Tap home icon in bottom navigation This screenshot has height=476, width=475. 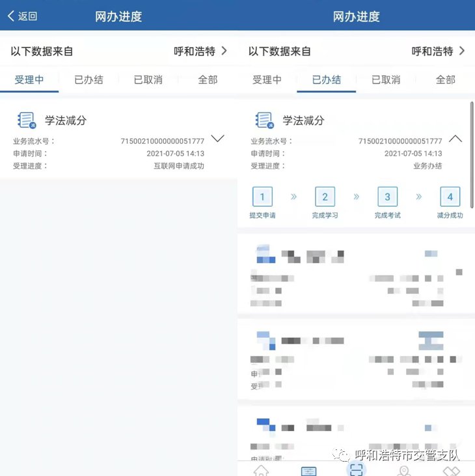261,470
